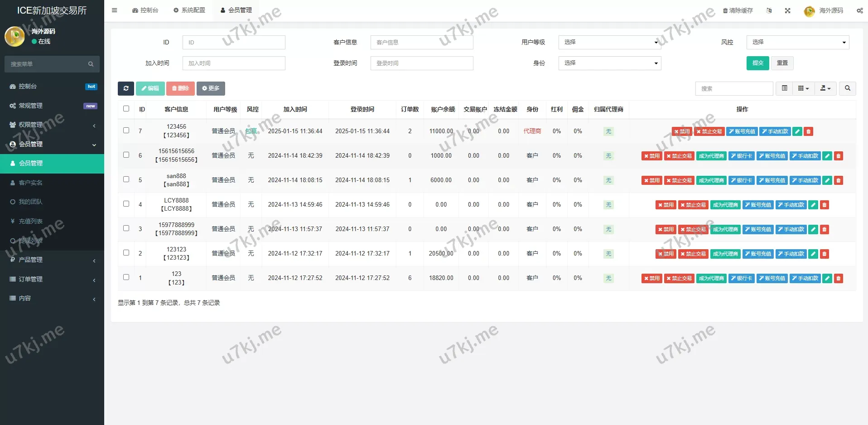Click 账号充值 for user LCY8888
This screenshot has height=425, width=868.
tap(758, 205)
